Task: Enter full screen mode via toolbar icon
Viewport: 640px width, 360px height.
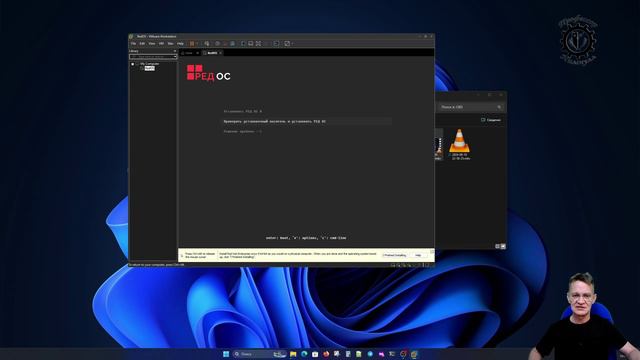Action: pyautogui.click(x=258, y=43)
